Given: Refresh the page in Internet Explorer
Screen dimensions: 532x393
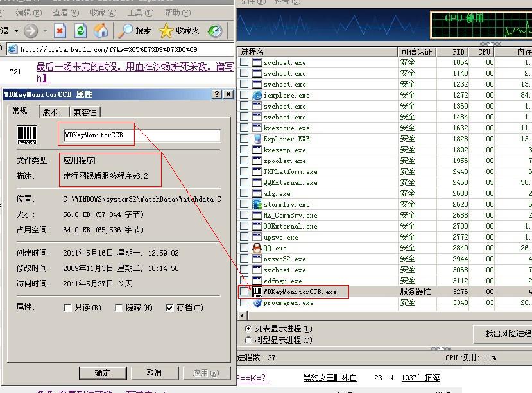Looking at the screenshot, I should [80, 31].
